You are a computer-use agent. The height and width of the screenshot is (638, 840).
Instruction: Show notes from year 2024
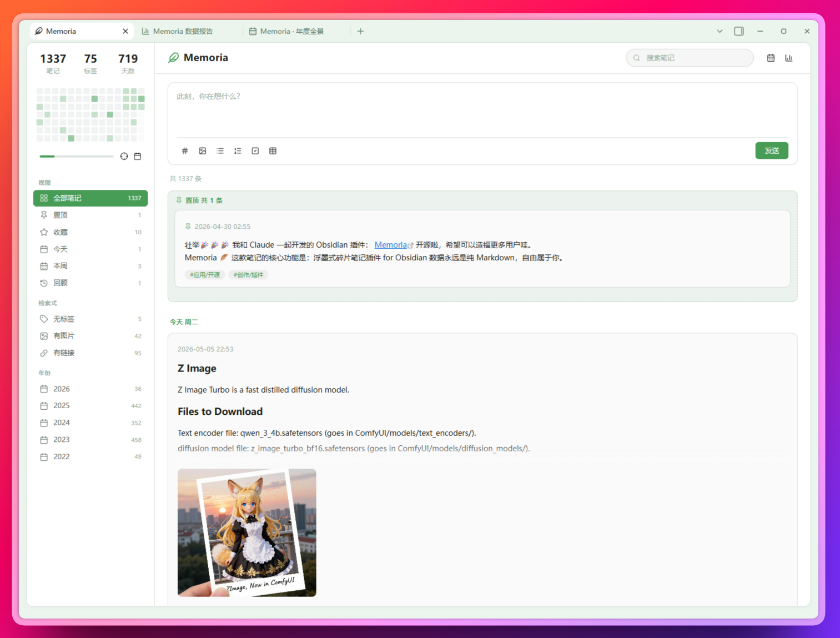(x=90, y=423)
